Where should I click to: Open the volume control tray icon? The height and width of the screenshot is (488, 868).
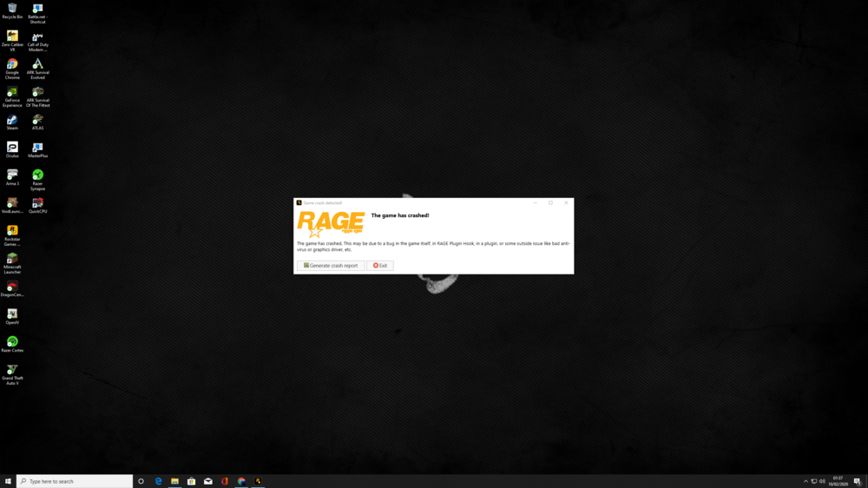(x=822, y=481)
